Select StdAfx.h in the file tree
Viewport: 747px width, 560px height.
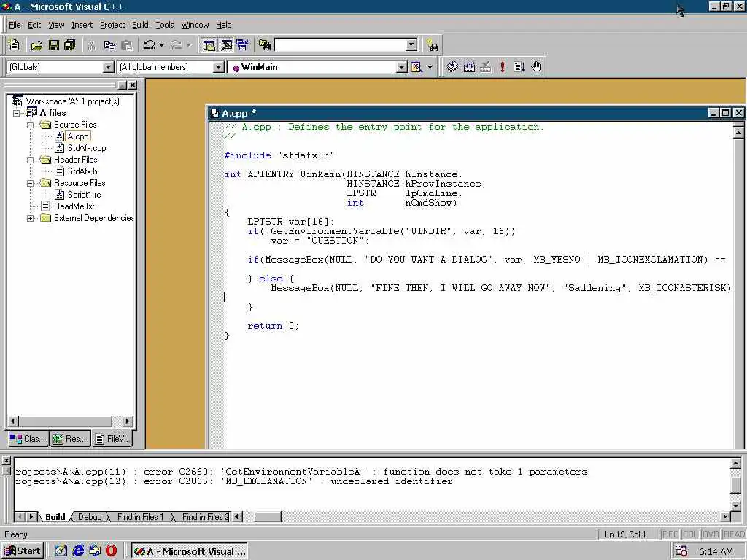pyautogui.click(x=82, y=171)
